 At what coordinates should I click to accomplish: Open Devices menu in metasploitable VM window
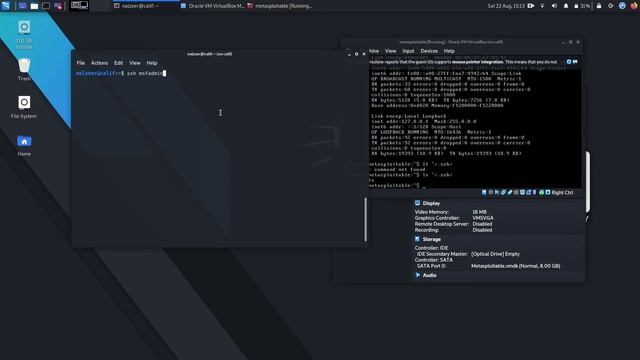tap(429, 51)
